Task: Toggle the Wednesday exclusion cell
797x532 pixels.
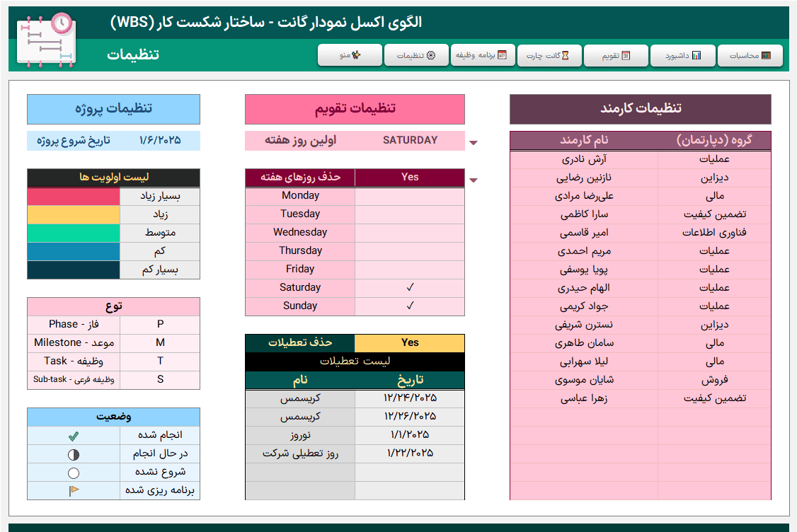Action: click(x=410, y=232)
